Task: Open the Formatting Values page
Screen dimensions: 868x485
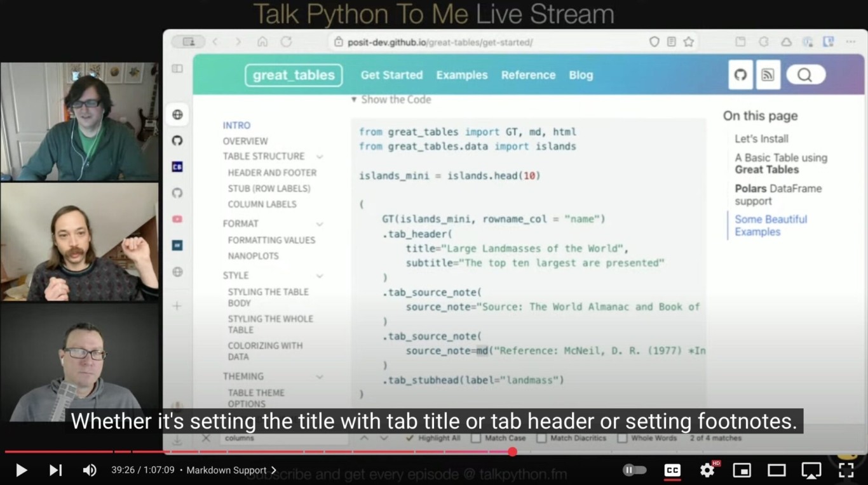Action: pos(271,240)
